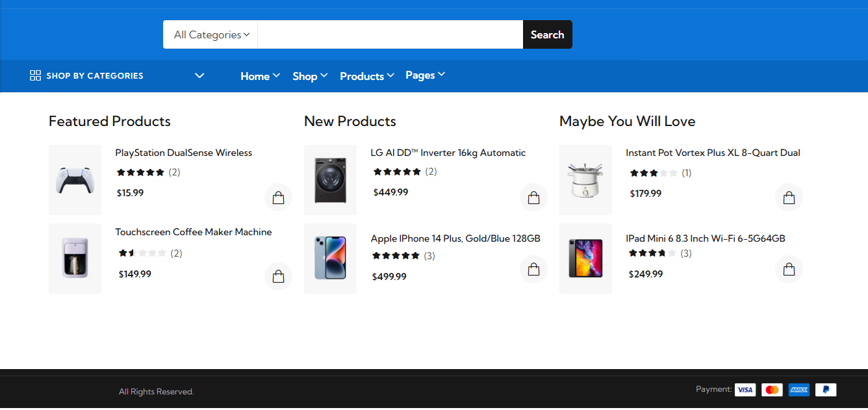The width and height of the screenshot is (868, 410).
Task: Click the PayPal payment icon
Action: tap(825, 390)
